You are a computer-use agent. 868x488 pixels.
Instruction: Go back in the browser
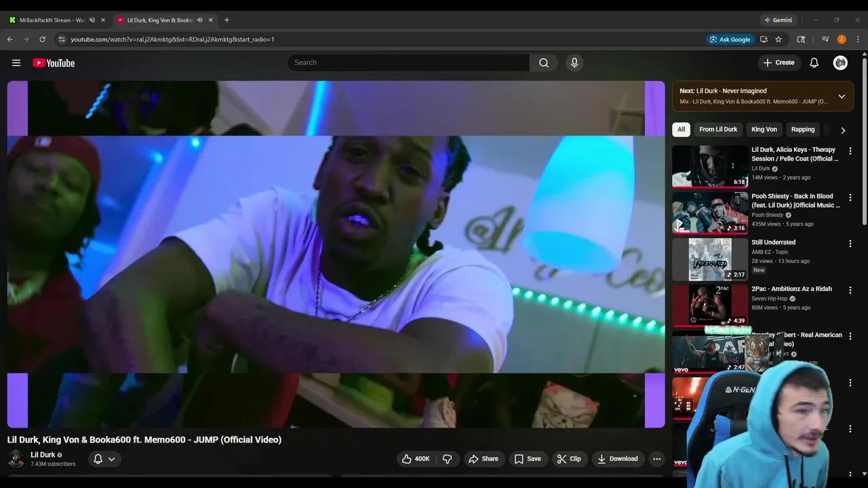pyautogui.click(x=10, y=39)
